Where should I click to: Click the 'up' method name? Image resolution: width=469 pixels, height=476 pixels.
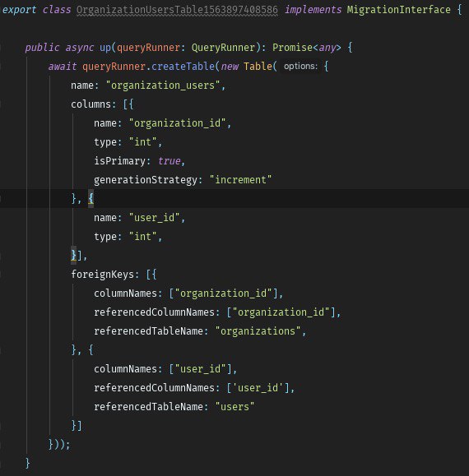tap(105, 48)
